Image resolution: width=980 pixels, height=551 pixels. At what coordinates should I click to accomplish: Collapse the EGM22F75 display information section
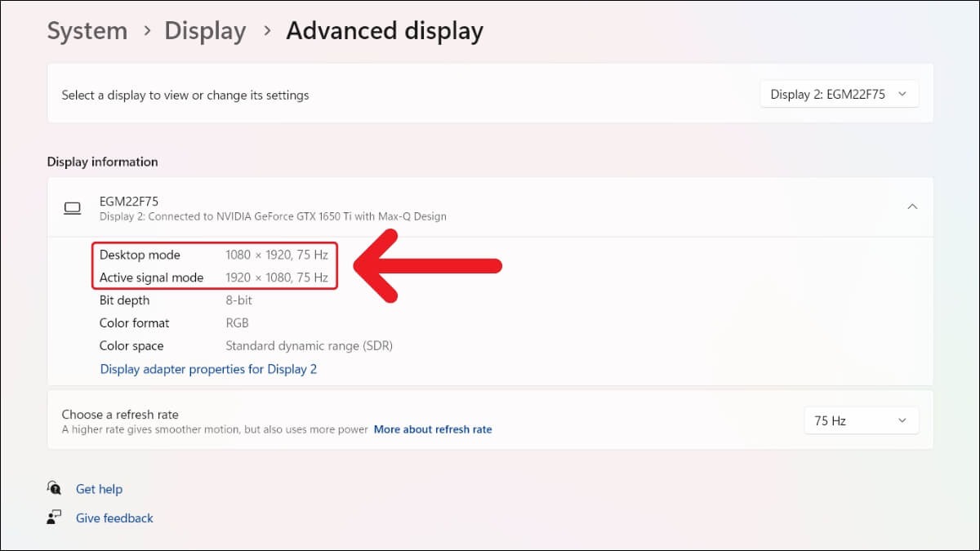click(x=912, y=207)
